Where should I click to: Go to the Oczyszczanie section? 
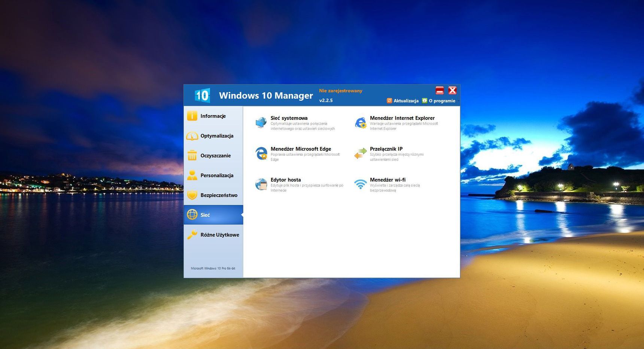click(213, 155)
